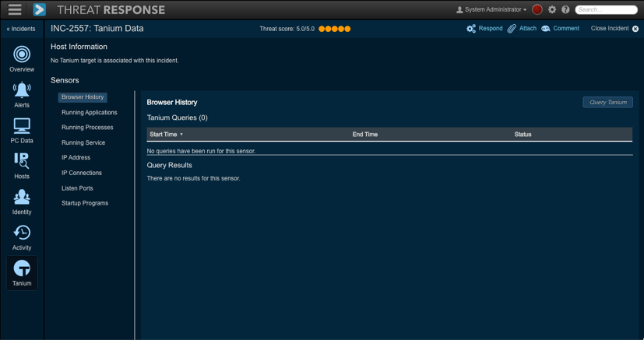Go to the Alerts section
This screenshot has height=340, width=644.
click(22, 95)
